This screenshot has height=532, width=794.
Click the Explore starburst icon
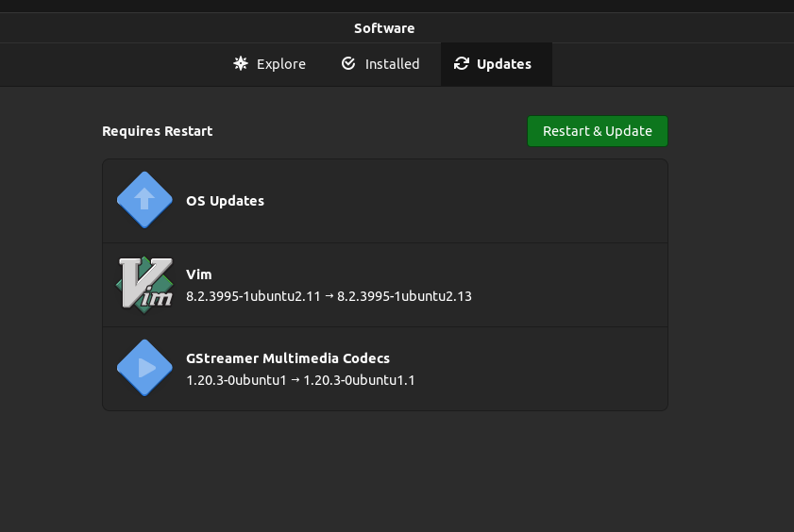241,64
